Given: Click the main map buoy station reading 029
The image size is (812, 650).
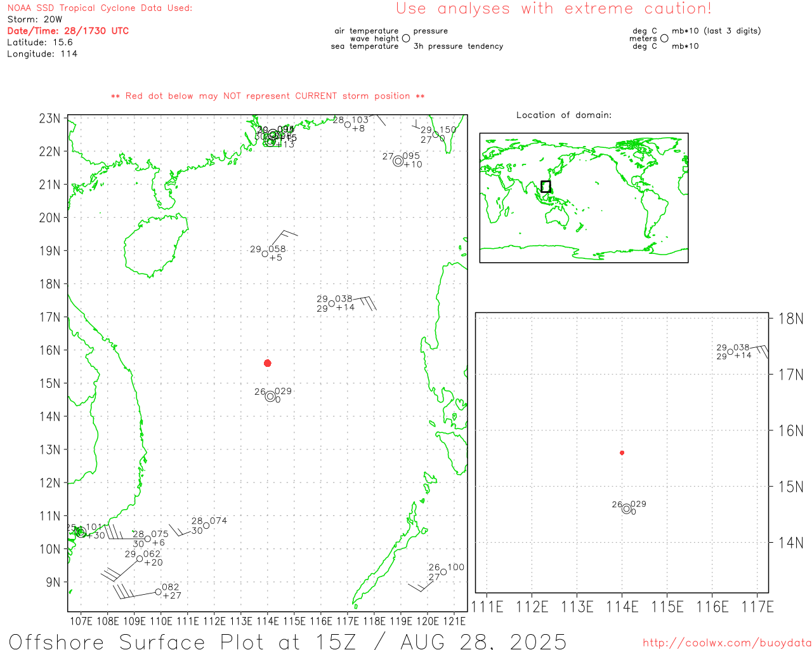Looking at the screenshot, I should pyautogui.click(x=271, y=397).
